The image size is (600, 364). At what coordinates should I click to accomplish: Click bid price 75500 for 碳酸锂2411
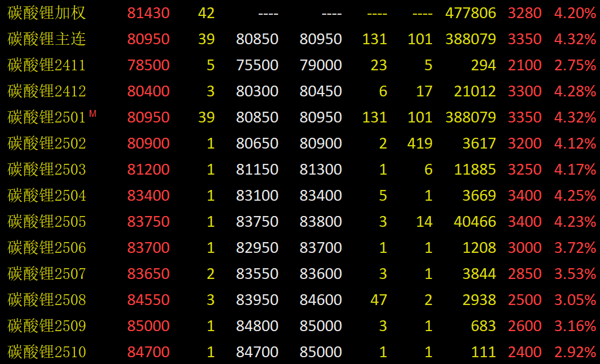pyautogui.click(x=257, y=65)
